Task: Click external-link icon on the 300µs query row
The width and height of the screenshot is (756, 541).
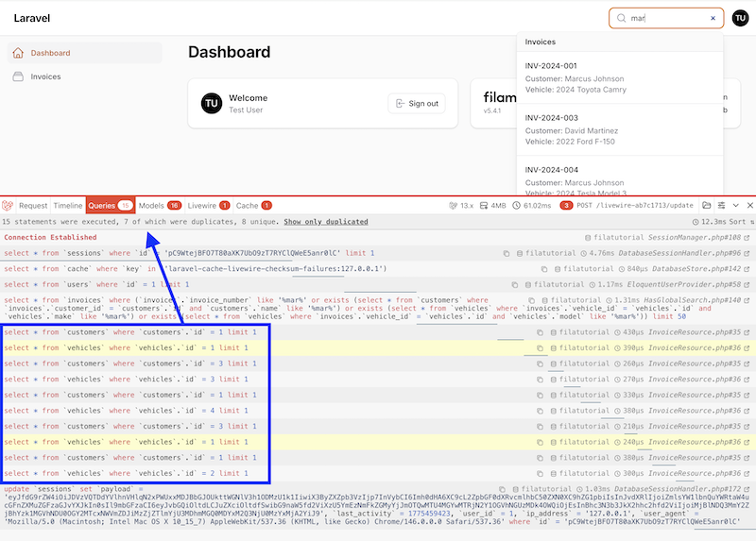Action: coord(747,474)
